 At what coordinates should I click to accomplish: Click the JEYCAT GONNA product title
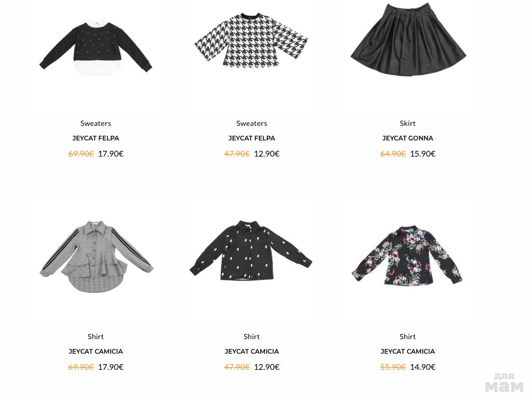(408, 138)
